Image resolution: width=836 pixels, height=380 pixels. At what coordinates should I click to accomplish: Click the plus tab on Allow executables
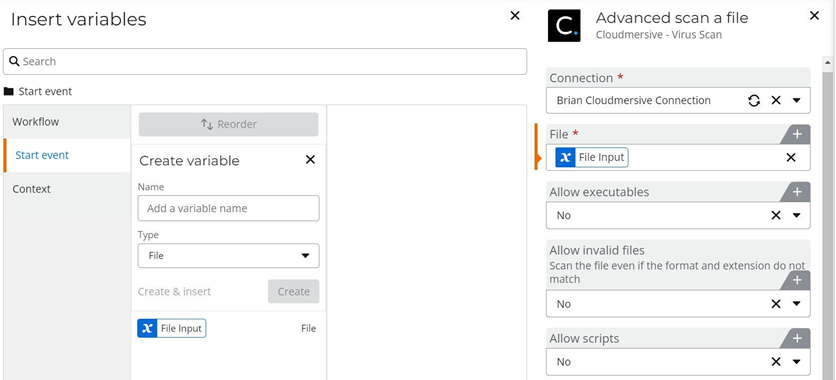pyautogui.click(x=797, y=192)
